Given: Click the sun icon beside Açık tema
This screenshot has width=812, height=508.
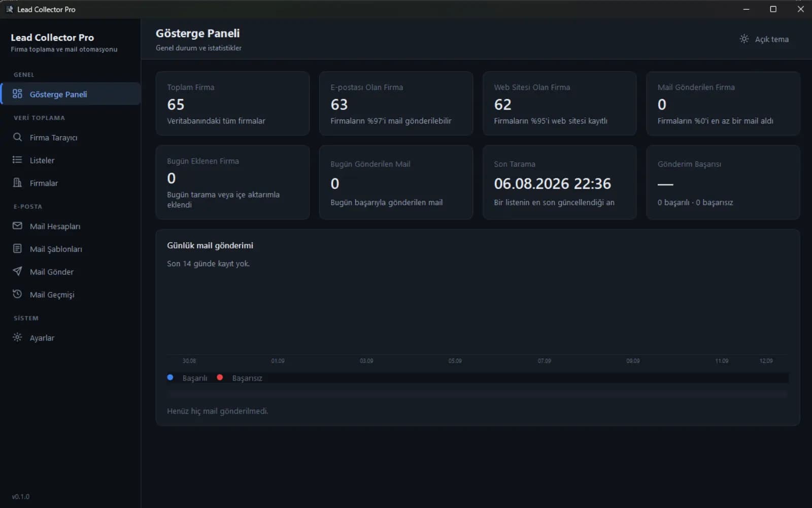Looking at the screenshot, I should click(744, 39).
